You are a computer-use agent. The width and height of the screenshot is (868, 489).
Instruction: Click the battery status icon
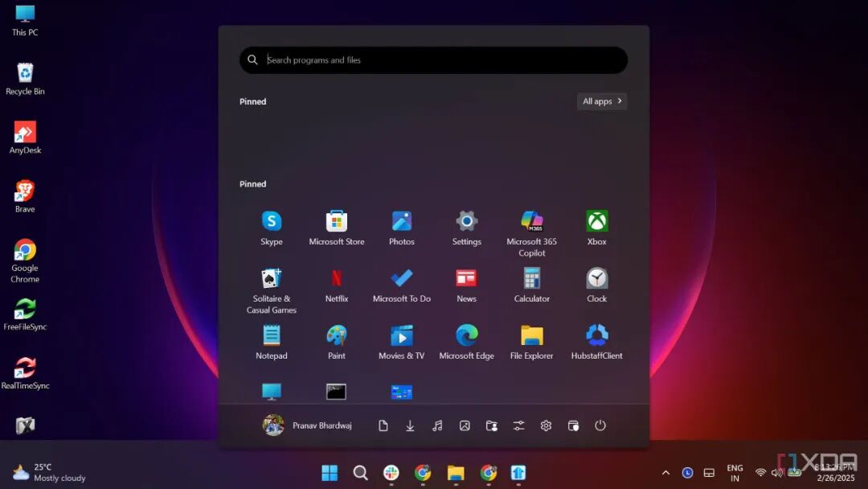click(794, 472)
